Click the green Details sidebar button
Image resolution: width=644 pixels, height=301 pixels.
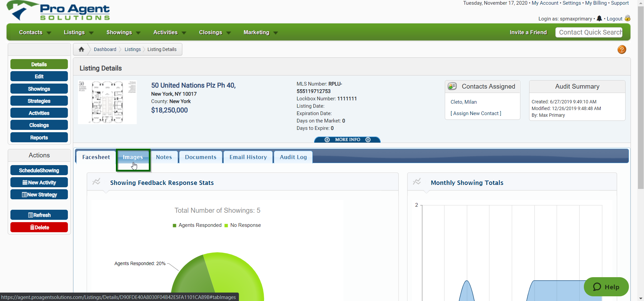(x=39, y=64)
